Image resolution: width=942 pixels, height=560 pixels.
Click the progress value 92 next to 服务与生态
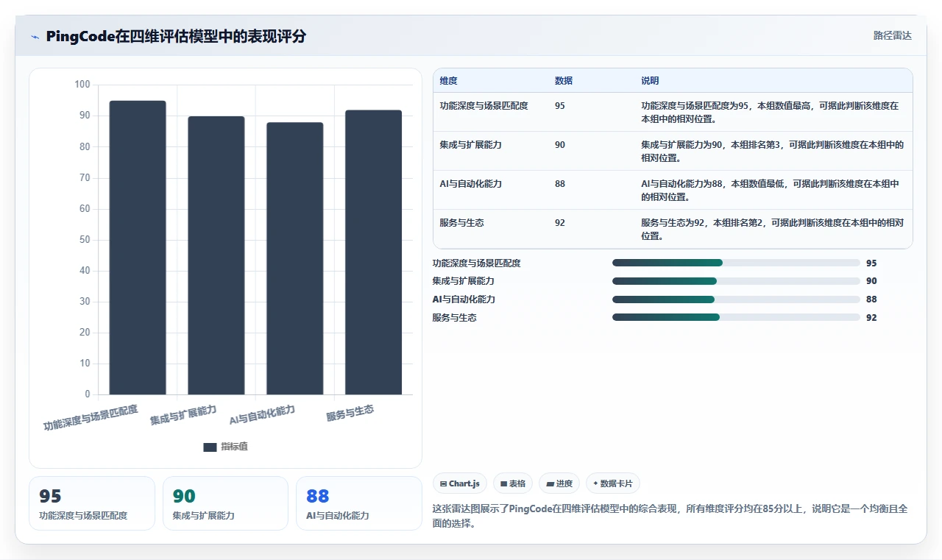coord(871,318)
